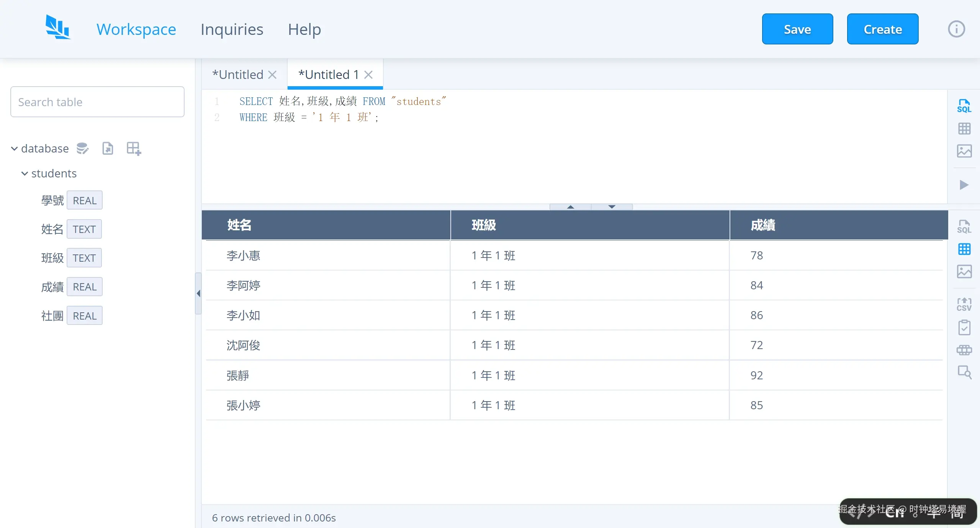Viewport: 980px width, 528px height.
Task: Switch editor pane to chart view
Action: 965,151
